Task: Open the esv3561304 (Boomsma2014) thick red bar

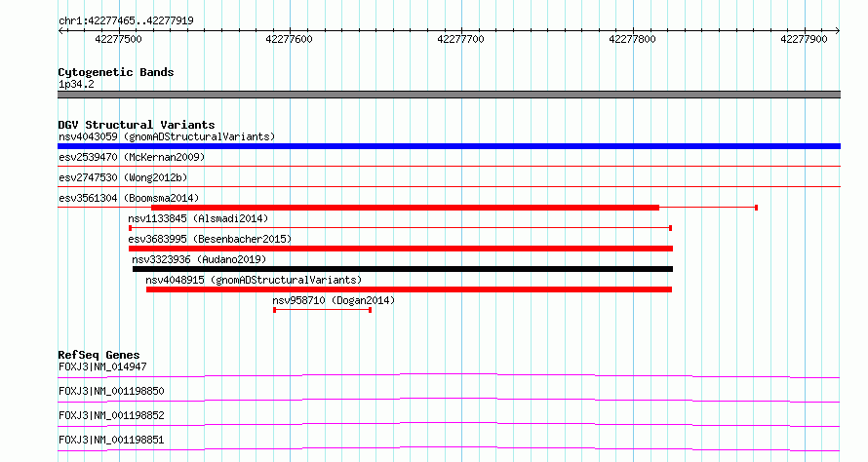Action: point(405,208)
